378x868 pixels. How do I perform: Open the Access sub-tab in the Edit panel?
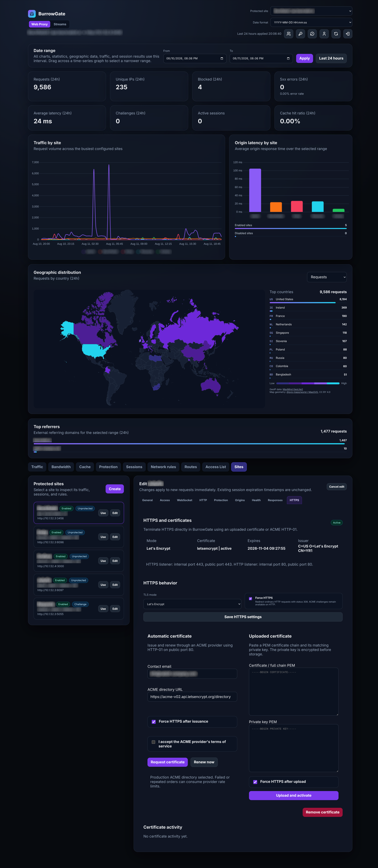pos(165,500)
